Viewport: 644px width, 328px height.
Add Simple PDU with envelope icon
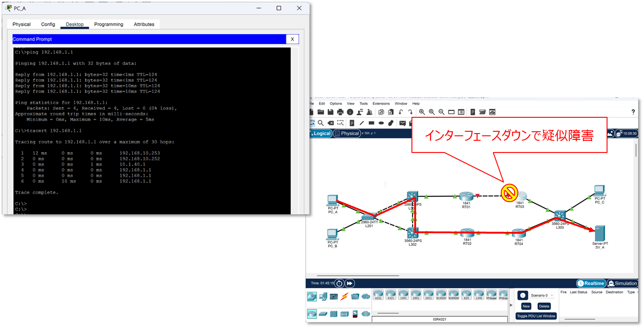[402, 123]
